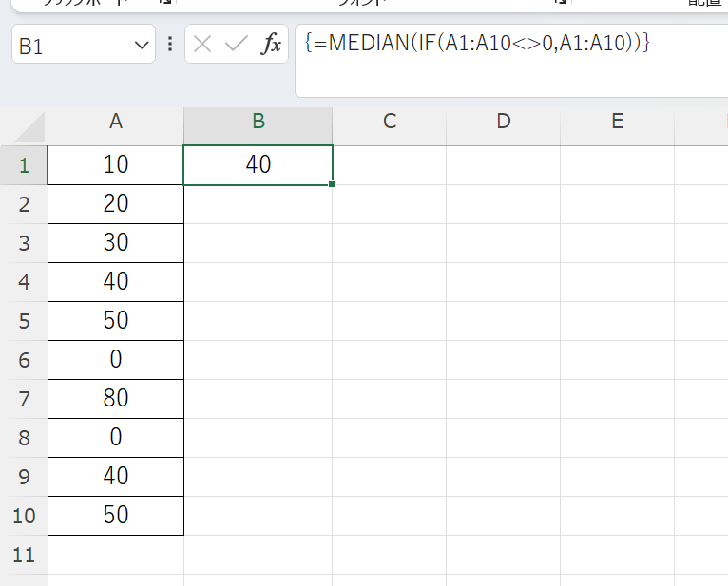Image resolution: width=728 pixels, height=586 pixels.
Task: Expand the Name Box dropdown arrow
Action: pos(143,45)
